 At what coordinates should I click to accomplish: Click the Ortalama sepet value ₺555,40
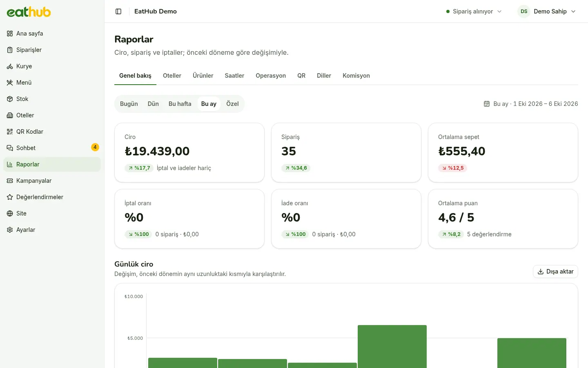pos(462,151)
